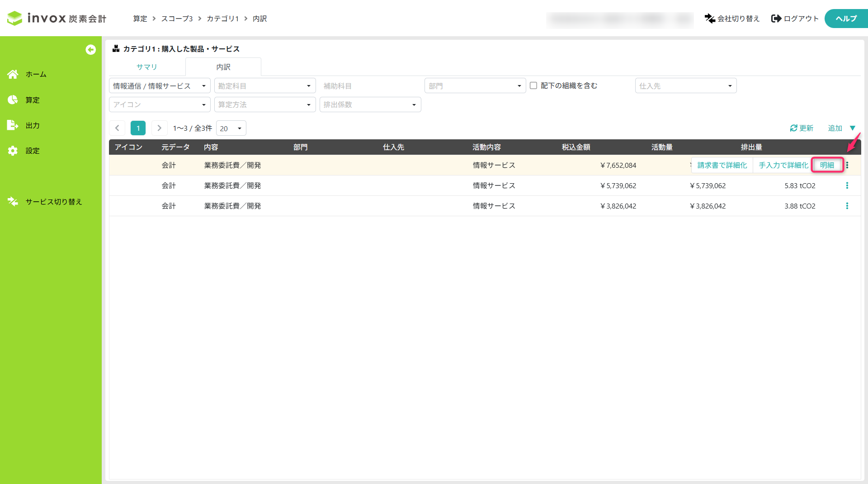Open the three-dot menu for the 5.83 tCO2 row
Viewport: 868px width, 484px height.
click(x=847, y=185)
